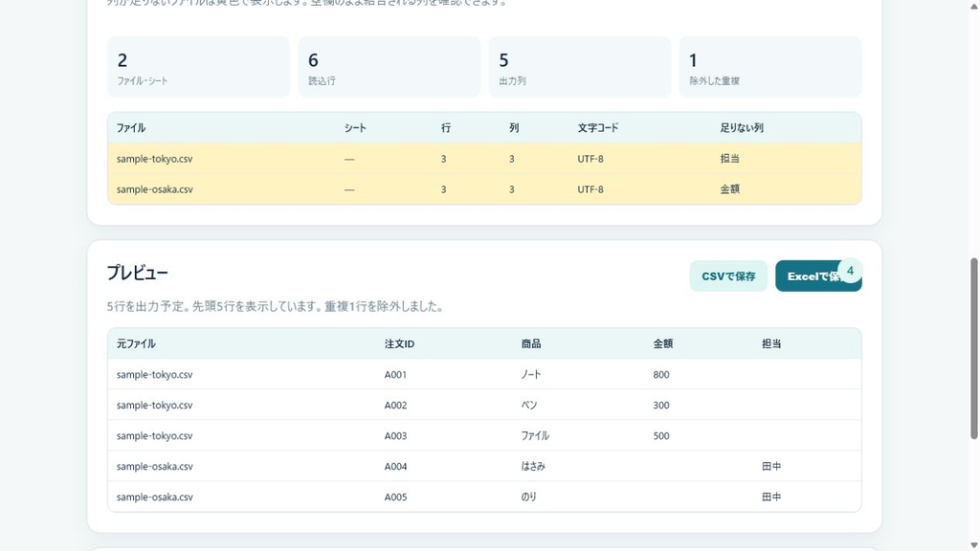Select order ID A001 cell
The height and width of the screenshot is (551, 980).
pyautogui.click(x=395, y=375)
